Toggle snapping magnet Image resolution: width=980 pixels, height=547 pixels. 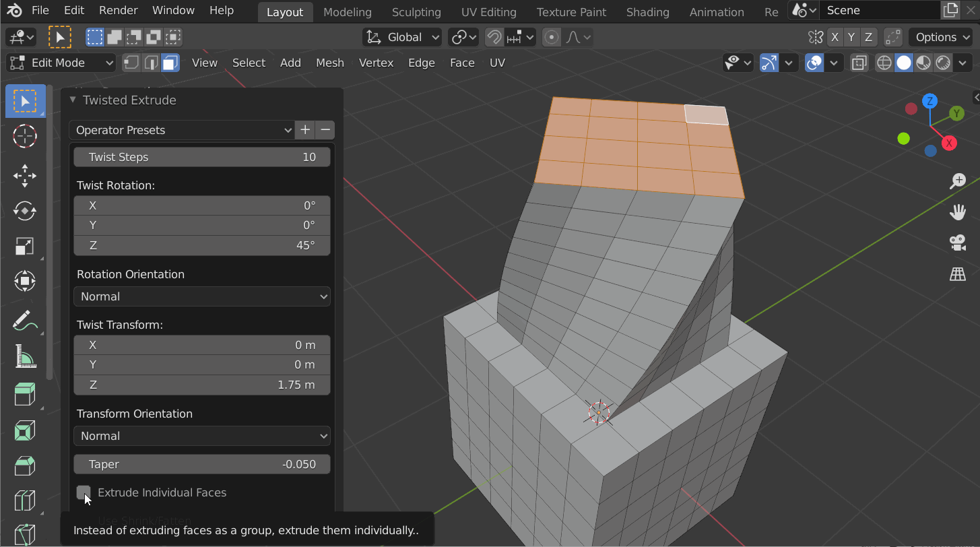point(494,37)
